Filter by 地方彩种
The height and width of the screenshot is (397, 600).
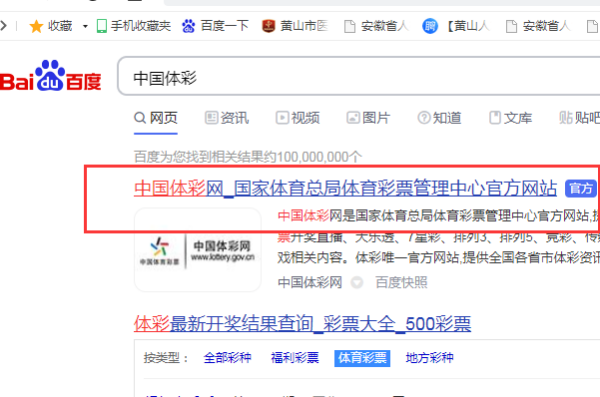tap(430, 358)
